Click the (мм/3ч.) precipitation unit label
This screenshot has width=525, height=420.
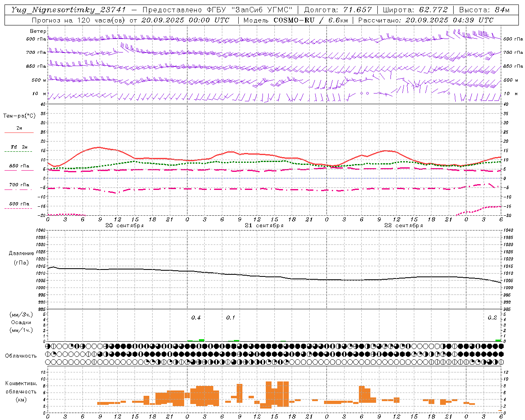coord(21,315)
